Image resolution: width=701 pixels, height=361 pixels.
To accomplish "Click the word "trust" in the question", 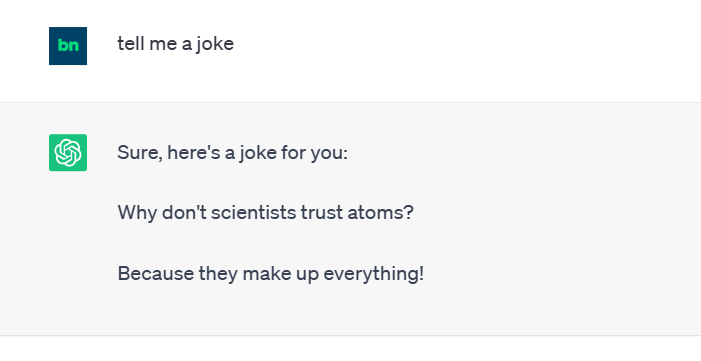I will [322, 213].
